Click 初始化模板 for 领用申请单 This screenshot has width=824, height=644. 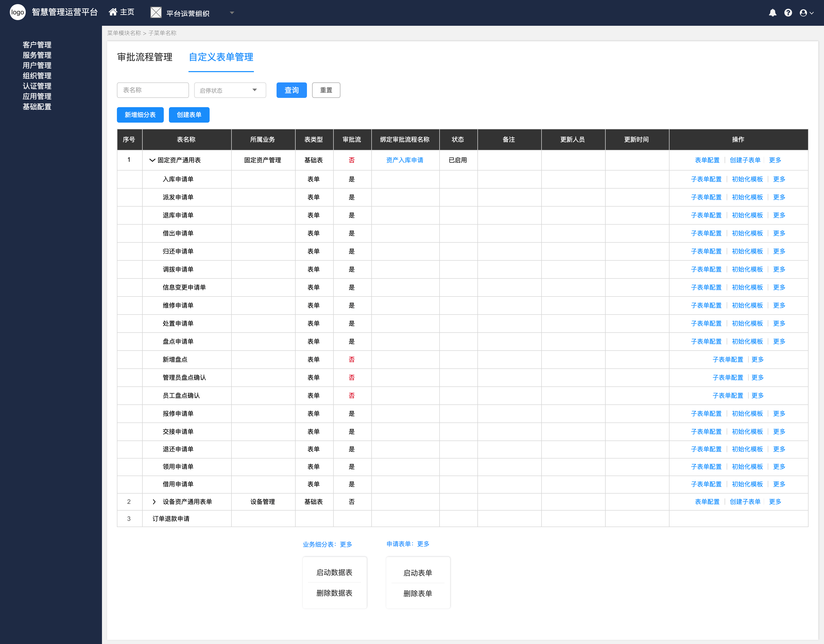[748, 467]
